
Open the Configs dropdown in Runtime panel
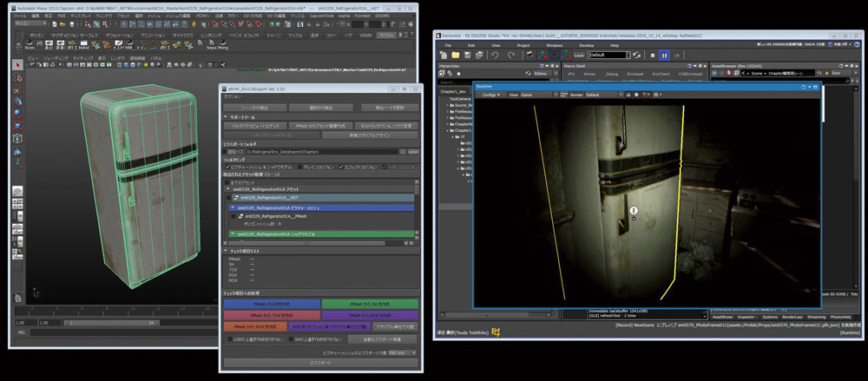point(491,95)
